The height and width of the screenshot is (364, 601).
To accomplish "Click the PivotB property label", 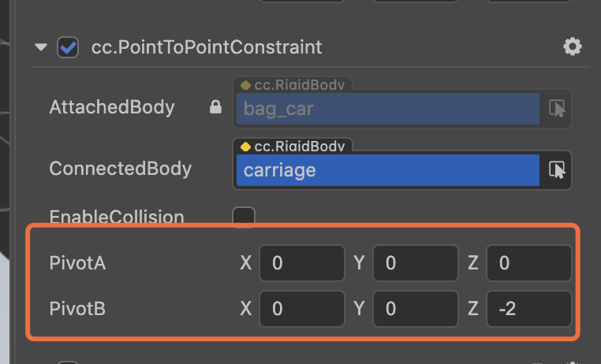I will pyautogui.click(x=77, y=309).
